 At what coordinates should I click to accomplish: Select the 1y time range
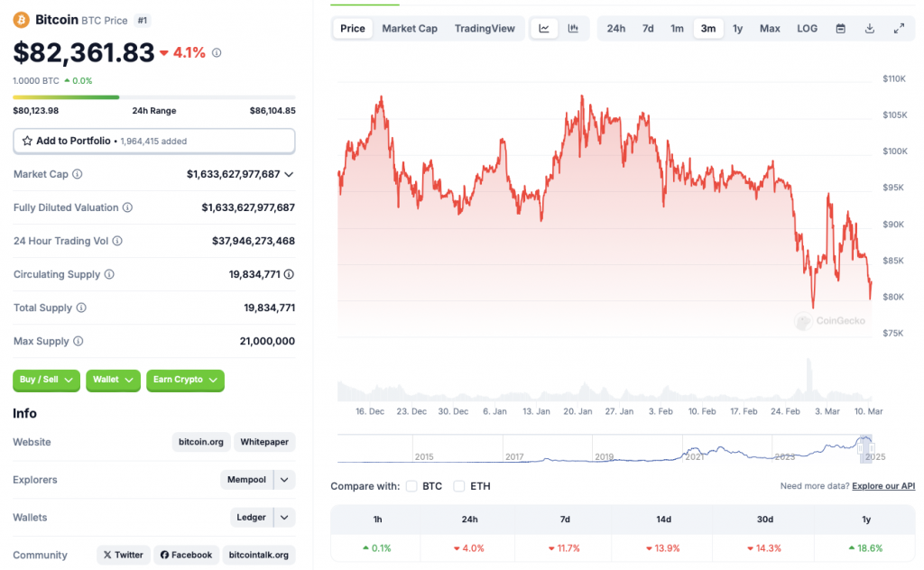coord(737,28)
